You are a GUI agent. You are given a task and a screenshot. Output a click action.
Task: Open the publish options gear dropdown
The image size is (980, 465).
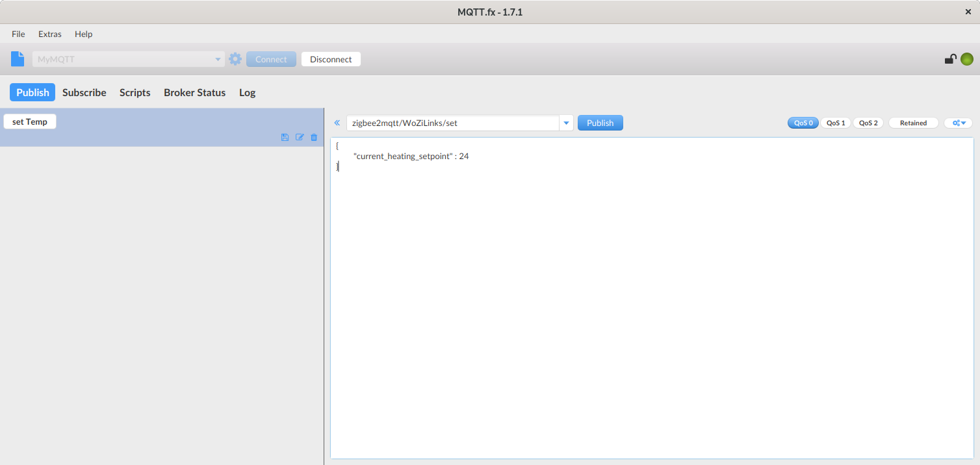(959, 123)
